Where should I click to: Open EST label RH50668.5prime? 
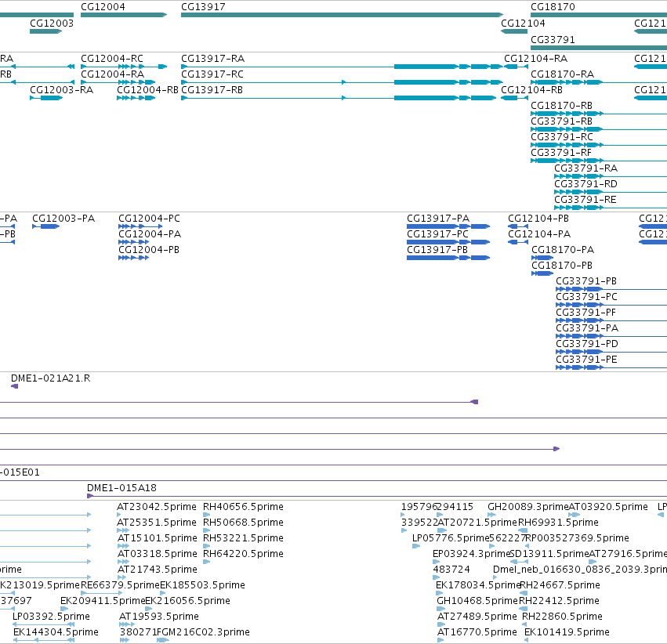click(x=243, y=523)
